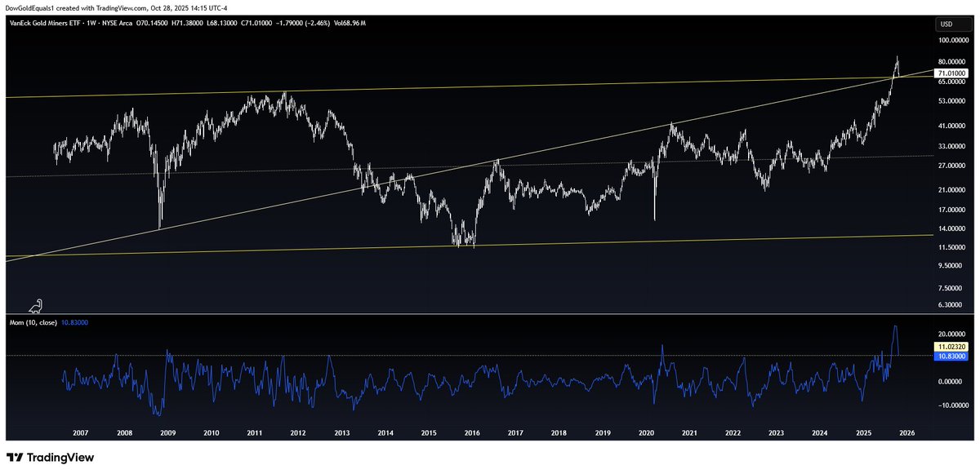The image size is (980, 474).
Task: Click the 41.00000 price axis label
Action: (953, 126)
